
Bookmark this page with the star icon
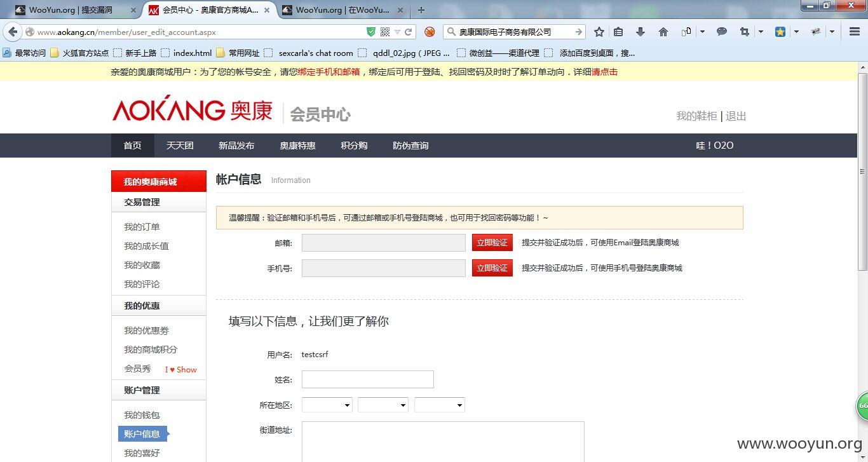coord(599,32)
